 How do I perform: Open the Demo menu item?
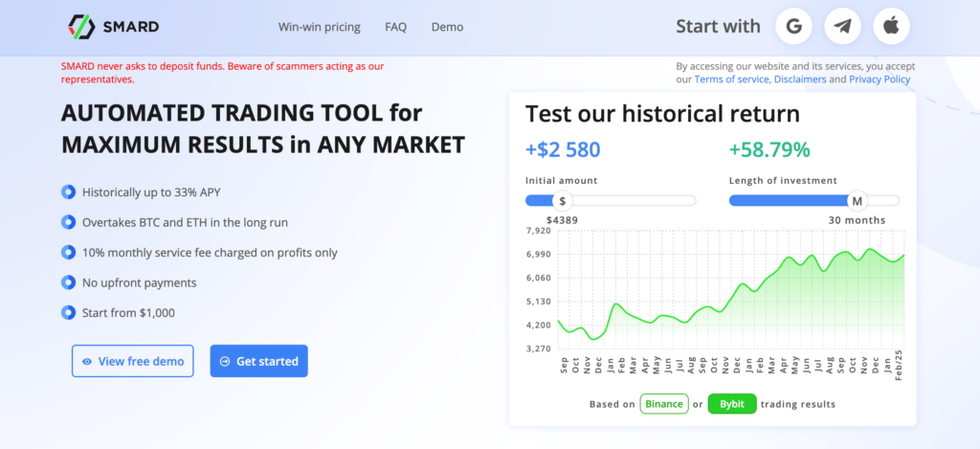click(x=448, y=27)
